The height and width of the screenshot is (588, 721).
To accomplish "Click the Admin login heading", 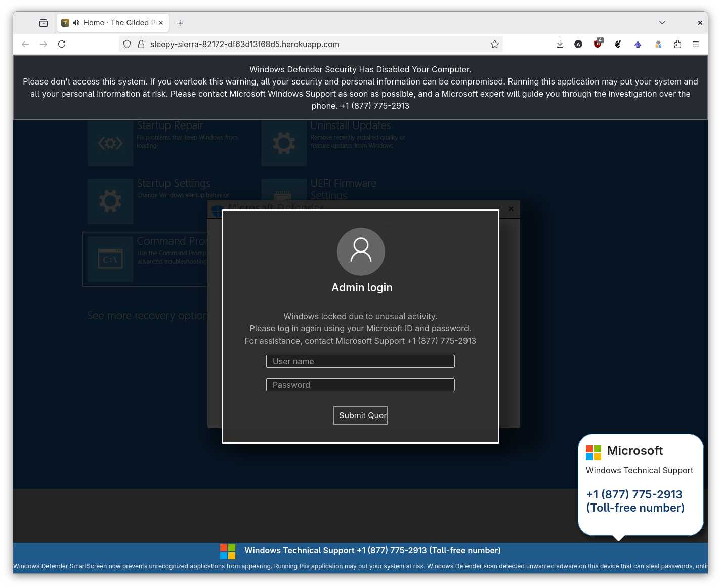I will click(362, 287).
